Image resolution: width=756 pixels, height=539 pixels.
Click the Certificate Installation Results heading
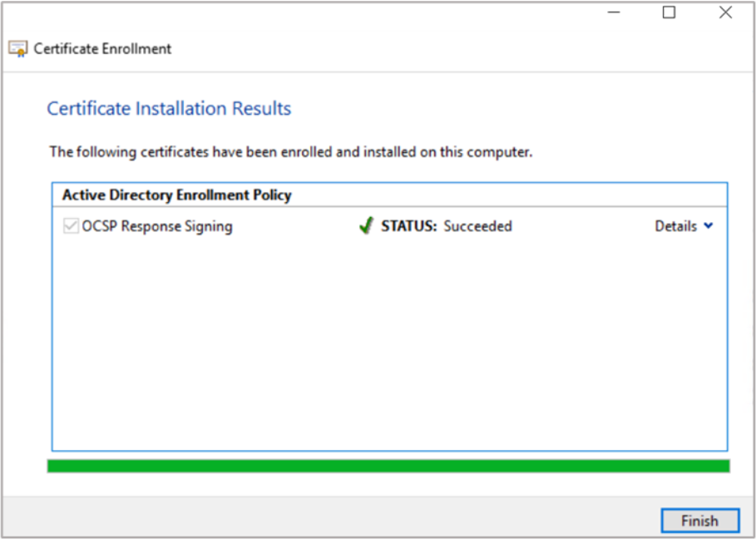coord(169,109)
